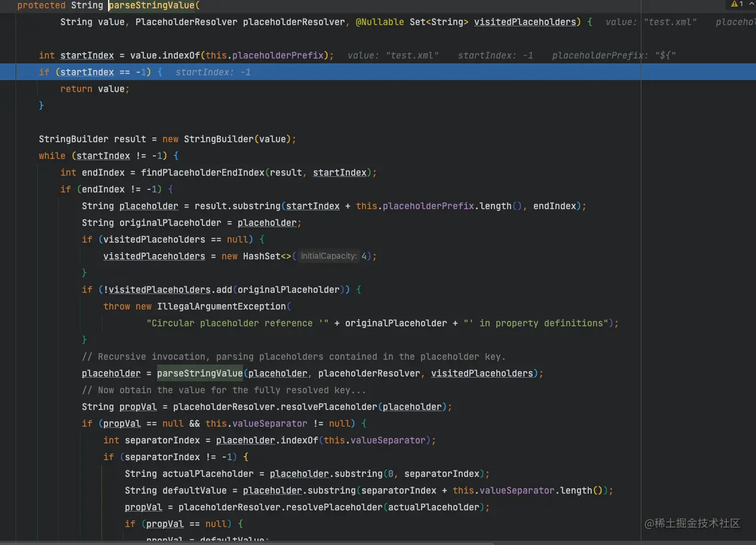Screen dimensions: 756x545
Task: Click the up arrow beside the warning count
Action: coord(751,4)
